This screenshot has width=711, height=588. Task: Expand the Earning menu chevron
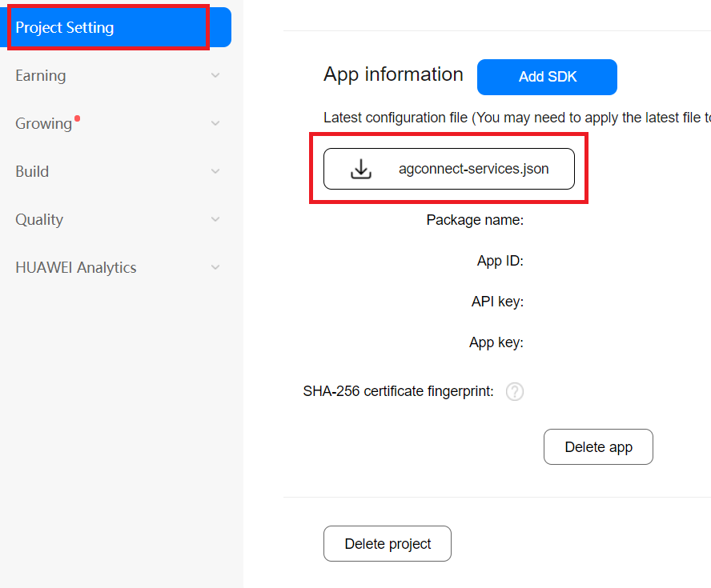[215, 75]
